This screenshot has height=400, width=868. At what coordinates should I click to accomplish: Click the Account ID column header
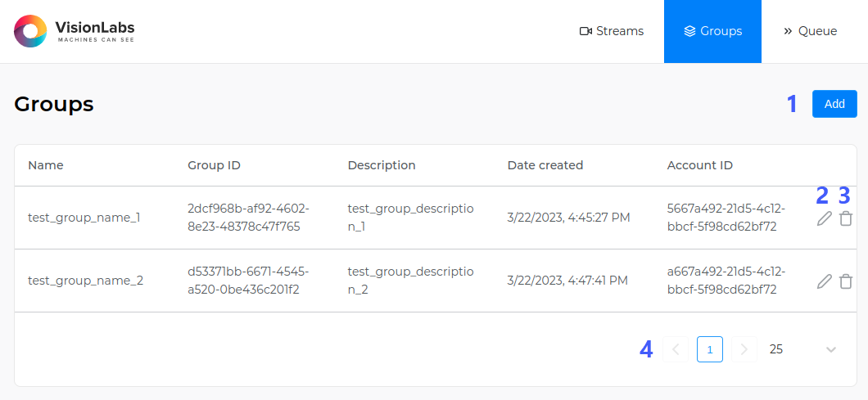(x=700, y=165)
